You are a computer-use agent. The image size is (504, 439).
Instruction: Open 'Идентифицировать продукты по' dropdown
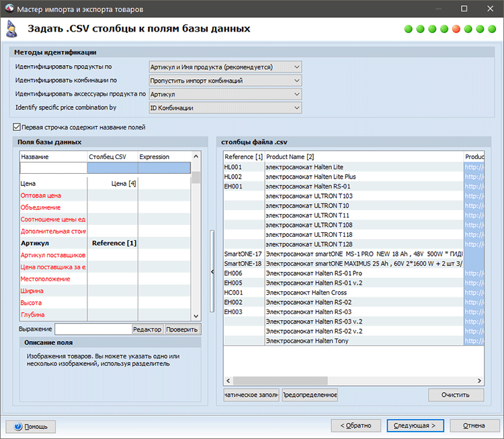225,67
